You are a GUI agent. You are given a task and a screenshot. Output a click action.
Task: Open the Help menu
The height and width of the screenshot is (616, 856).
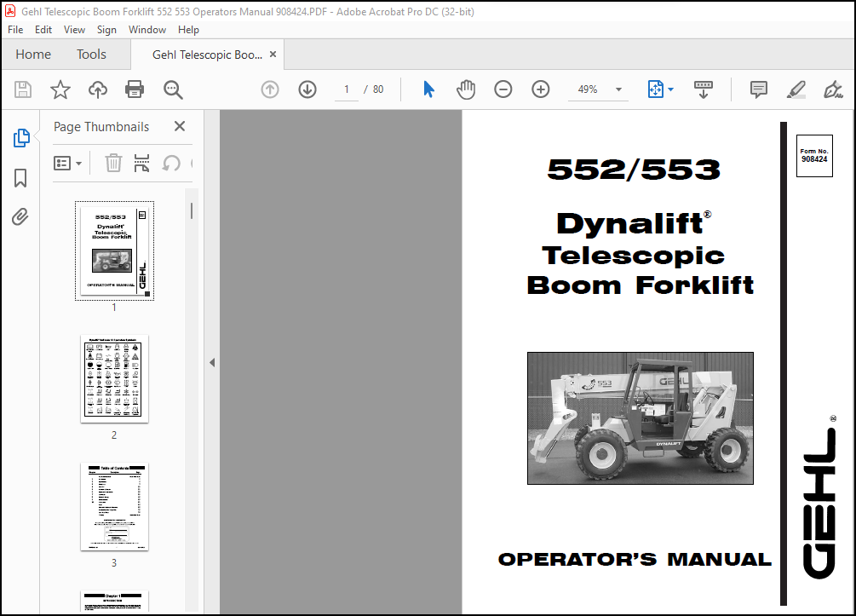[x=188, y=30]
